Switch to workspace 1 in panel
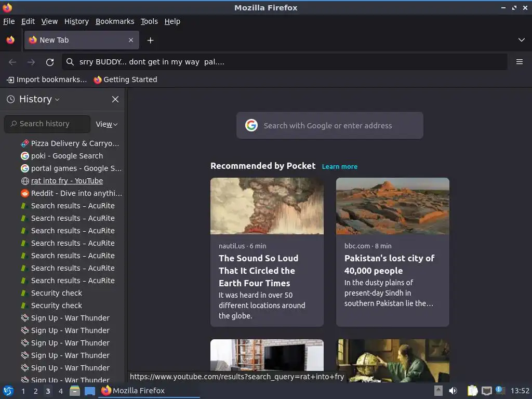Image resolution: width=532 pixels, height=399 pixels. pos(23,391)
